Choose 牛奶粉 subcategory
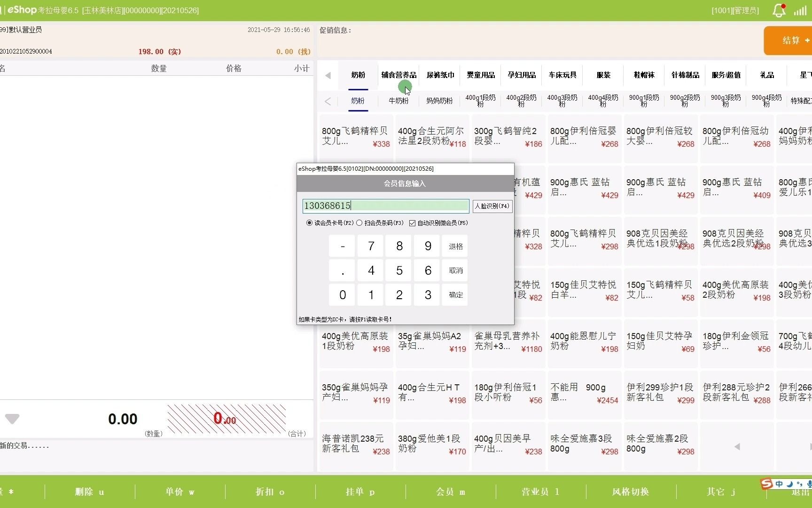The width and height of the screenshot is (812, 508). coord(398,101)
